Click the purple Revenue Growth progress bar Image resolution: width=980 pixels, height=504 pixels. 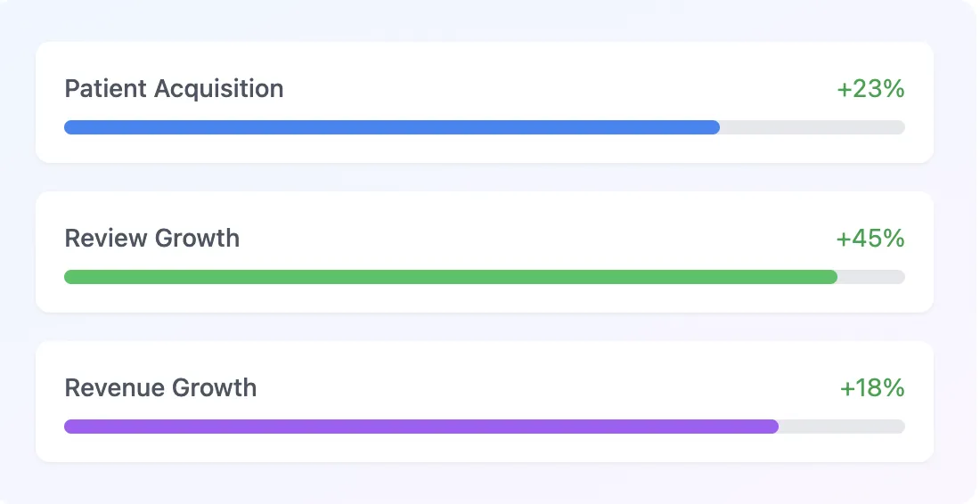(x=421, y=427)
